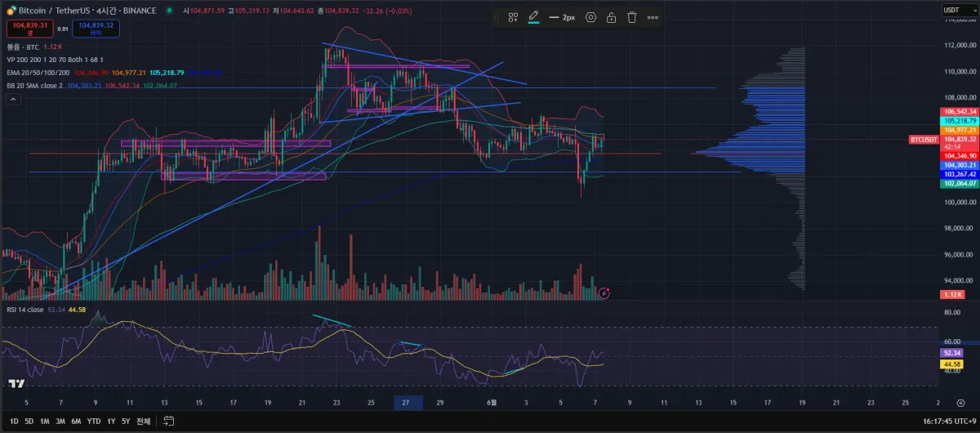Click the EMA value 105,218.79 in legend
This screenshot has height=433, width=980.
(167, 73)
